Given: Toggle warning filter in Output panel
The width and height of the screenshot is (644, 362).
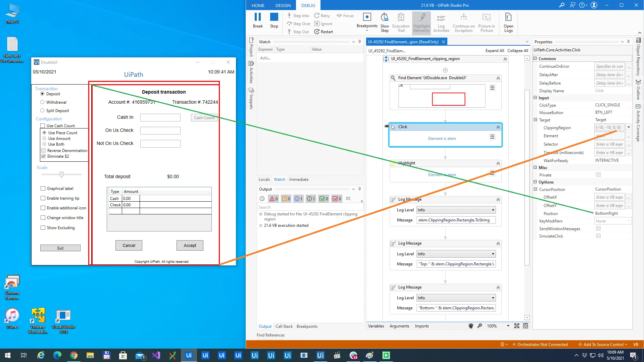Looking at the screenshot, I should (x=286, y=199).
